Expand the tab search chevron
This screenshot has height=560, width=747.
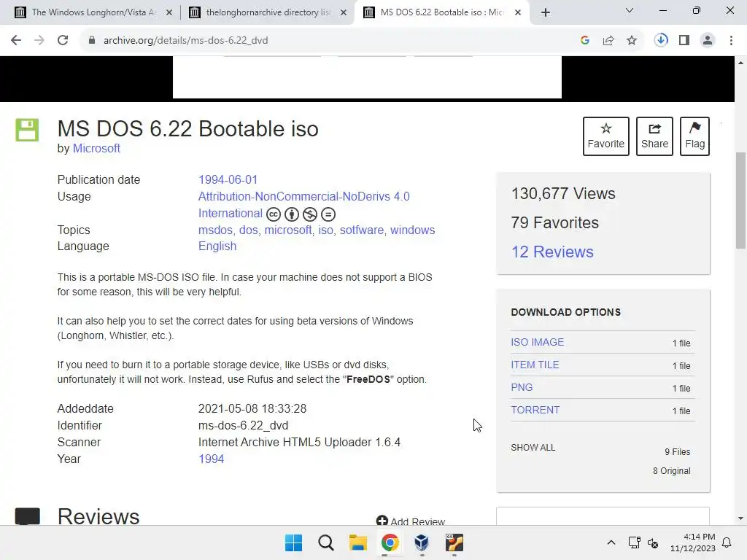(630, 10)
